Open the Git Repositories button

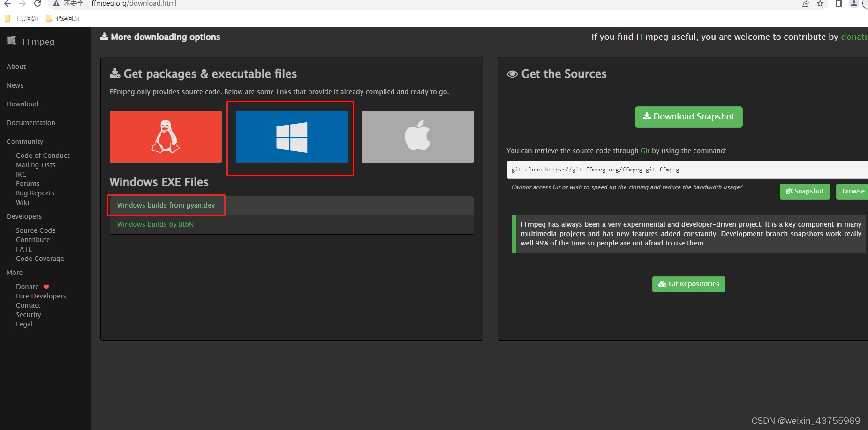coord(688,284)
